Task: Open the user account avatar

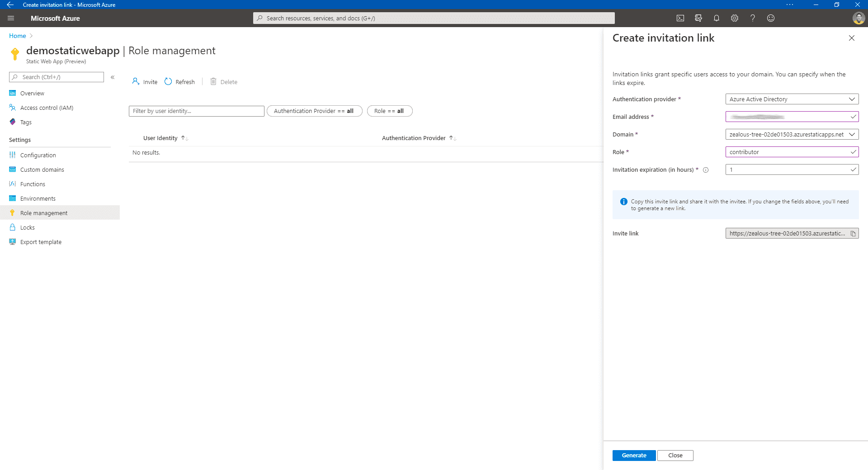Action: tap(859, 18)
